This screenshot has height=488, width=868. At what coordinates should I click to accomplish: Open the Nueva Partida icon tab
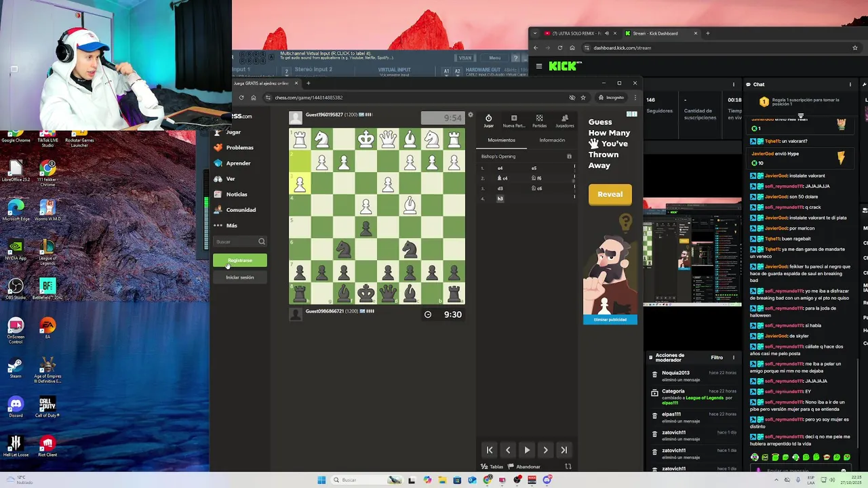pos(513,121)
